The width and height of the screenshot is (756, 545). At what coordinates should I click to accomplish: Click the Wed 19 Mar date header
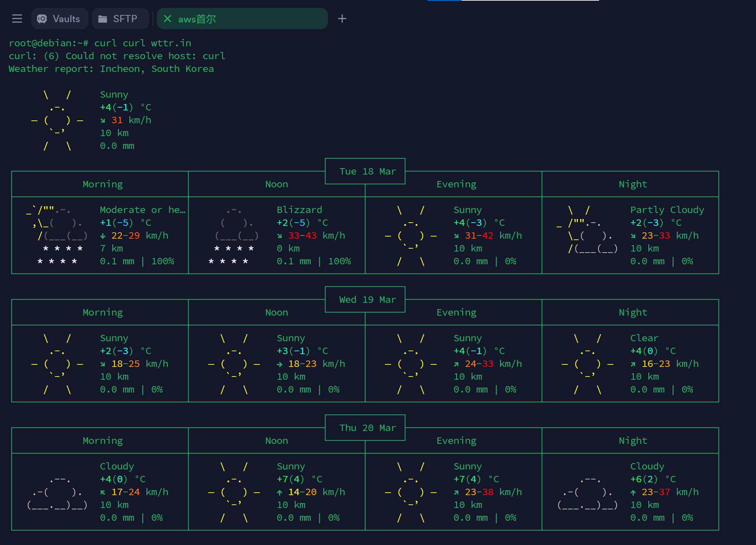(x=367, y=300)
